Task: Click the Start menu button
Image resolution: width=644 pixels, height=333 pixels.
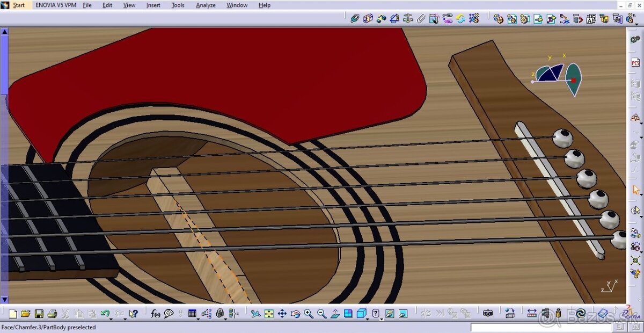Action: [19, 5]
